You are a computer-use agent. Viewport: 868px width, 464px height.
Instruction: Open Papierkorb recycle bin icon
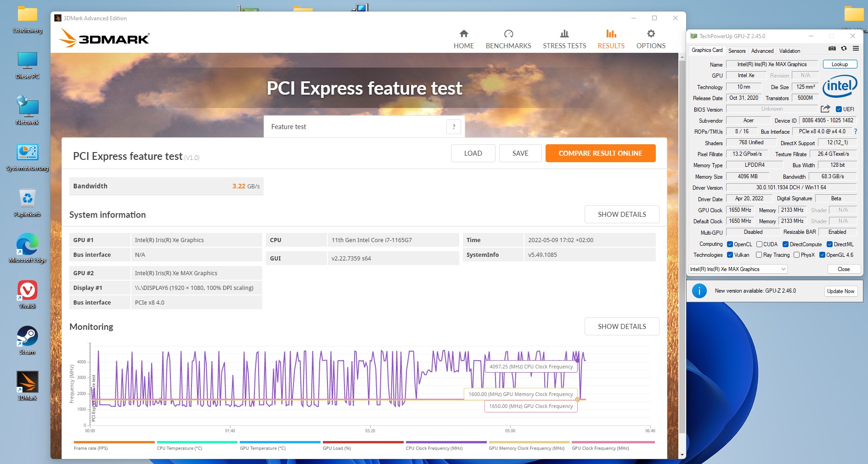pyautogui.click(x=28, y=204)
